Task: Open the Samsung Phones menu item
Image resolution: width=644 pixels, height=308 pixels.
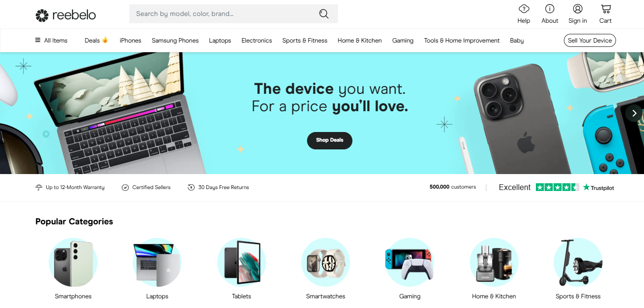Action: (175, 41)
